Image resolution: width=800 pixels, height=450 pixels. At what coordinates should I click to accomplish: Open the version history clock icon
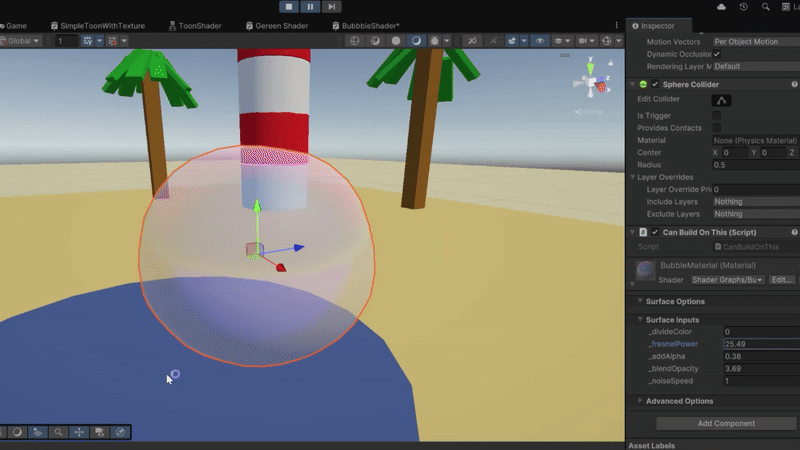tap(743, 7)
